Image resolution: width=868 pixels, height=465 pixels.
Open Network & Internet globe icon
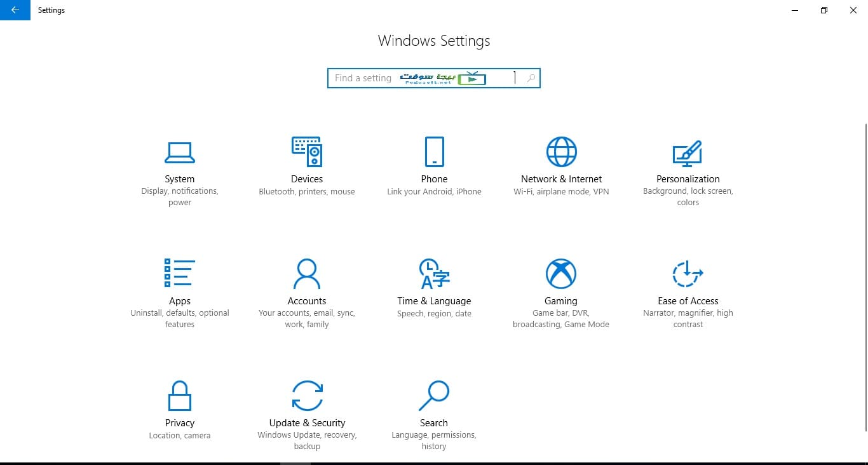561,152
